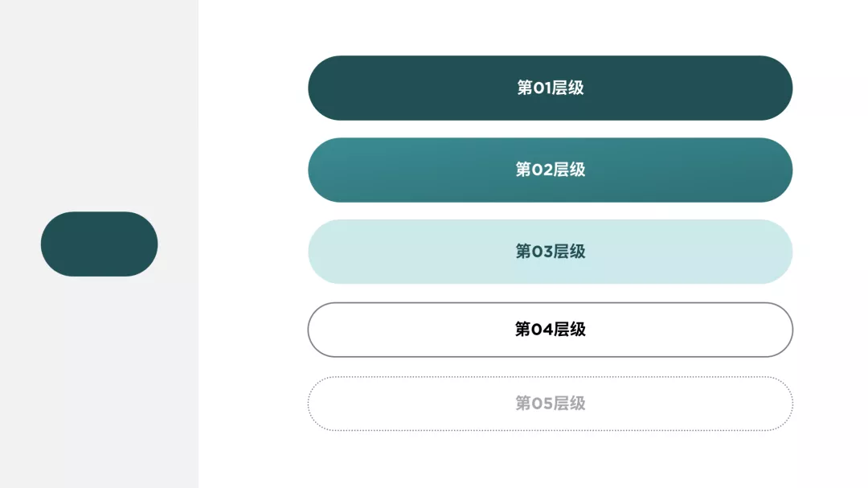Choose the light mint 第03层级 button
The width and height of the screenshot is (868, 488).
(x=551, y=252)
